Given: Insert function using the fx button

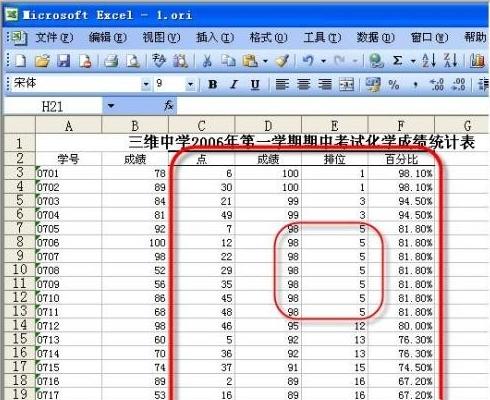Looking at the screenshot, I should point(169,106).
